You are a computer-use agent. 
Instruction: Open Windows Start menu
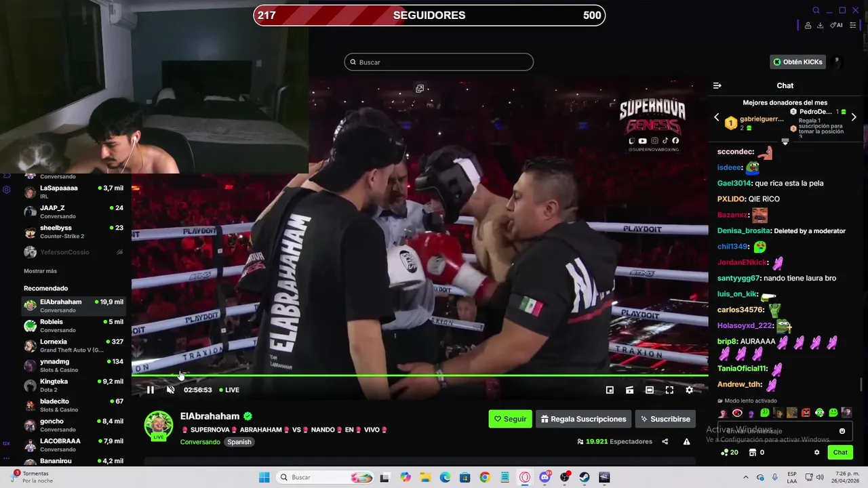(x=264, y=477)
